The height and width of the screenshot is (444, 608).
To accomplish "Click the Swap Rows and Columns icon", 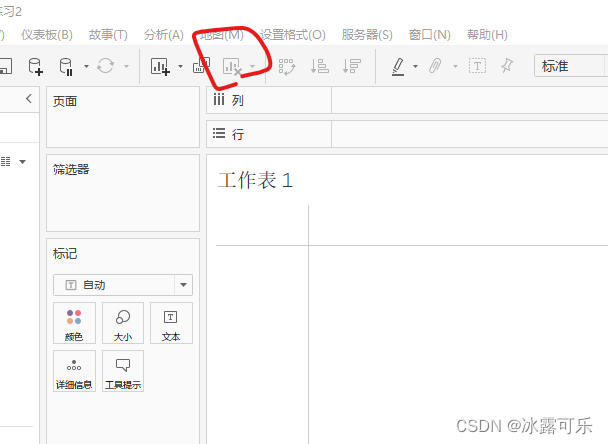I will (287, 66).
